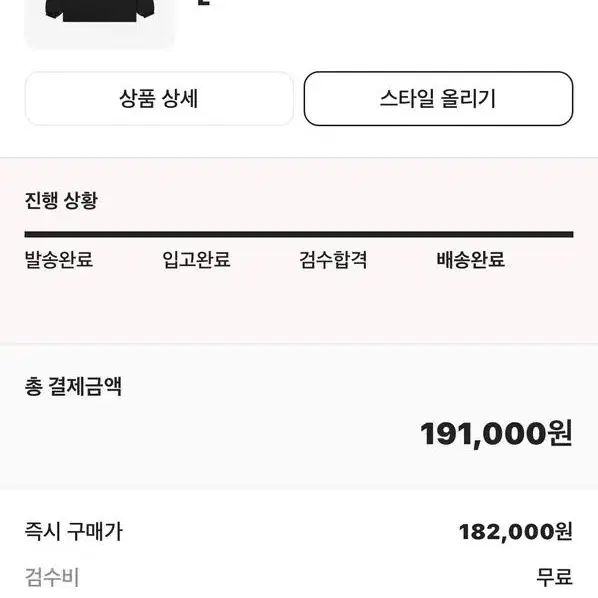Select the 입고완료 progress step

coord(196,260)
